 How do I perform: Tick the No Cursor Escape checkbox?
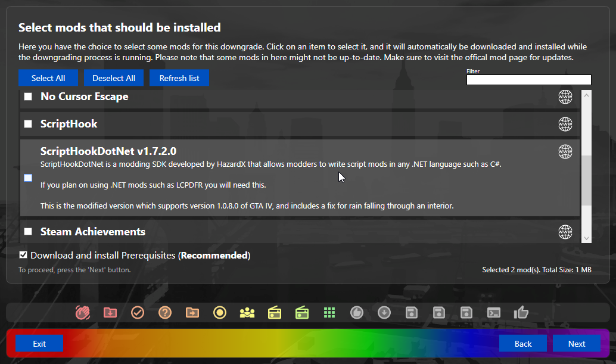click(28, 97)
